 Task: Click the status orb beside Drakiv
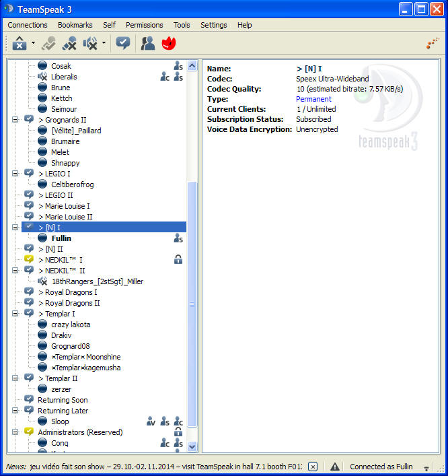pyautogui.click(x=42, y=335)
